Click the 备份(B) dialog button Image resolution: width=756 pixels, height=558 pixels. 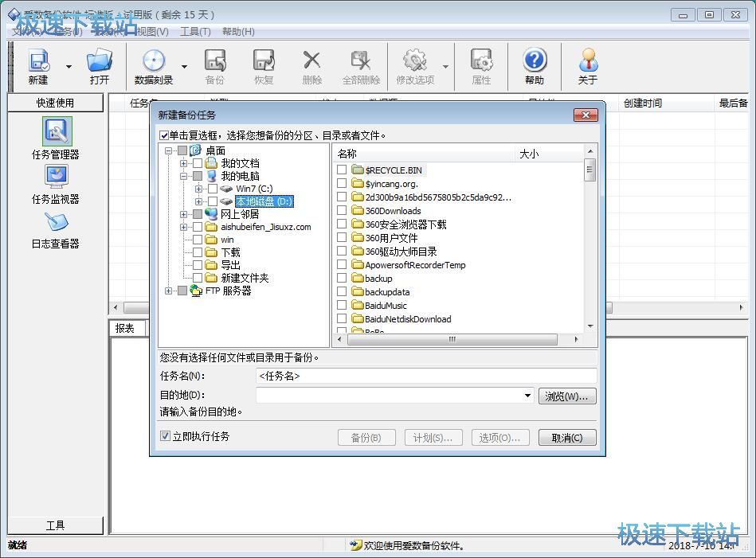(366, 438)
